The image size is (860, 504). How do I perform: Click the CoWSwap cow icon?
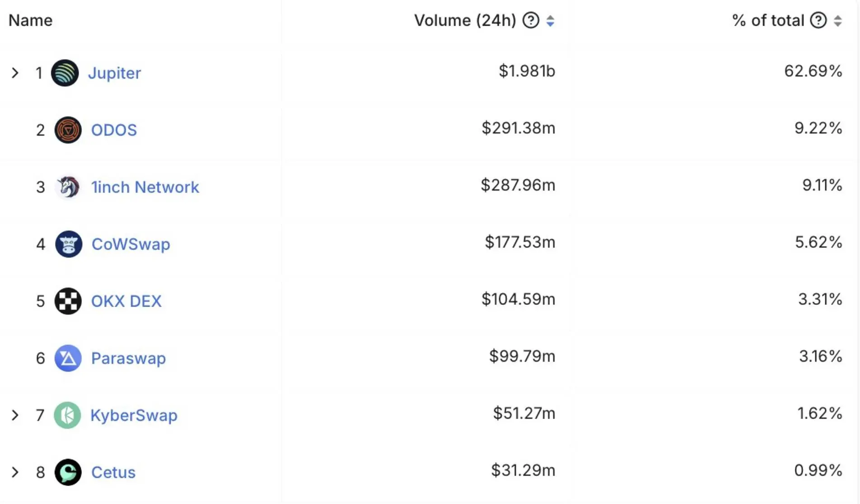coord(69,244)
